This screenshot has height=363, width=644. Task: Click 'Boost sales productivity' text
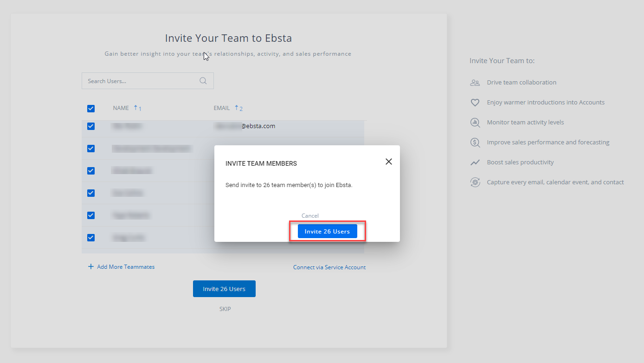click(520, 162)
